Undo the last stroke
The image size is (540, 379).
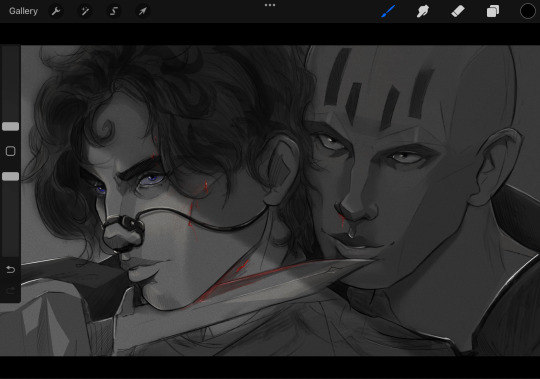point(11,269)
